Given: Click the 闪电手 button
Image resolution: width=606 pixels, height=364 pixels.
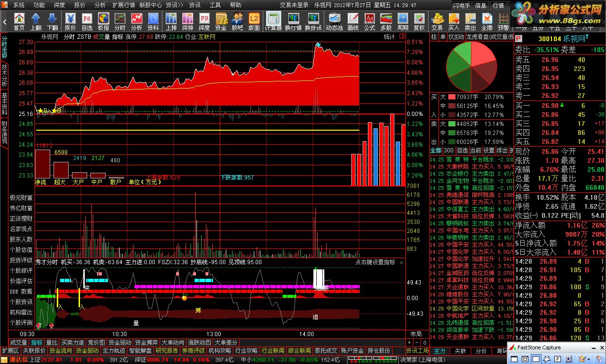Looking at the screenshot, I should coord(462,6).
